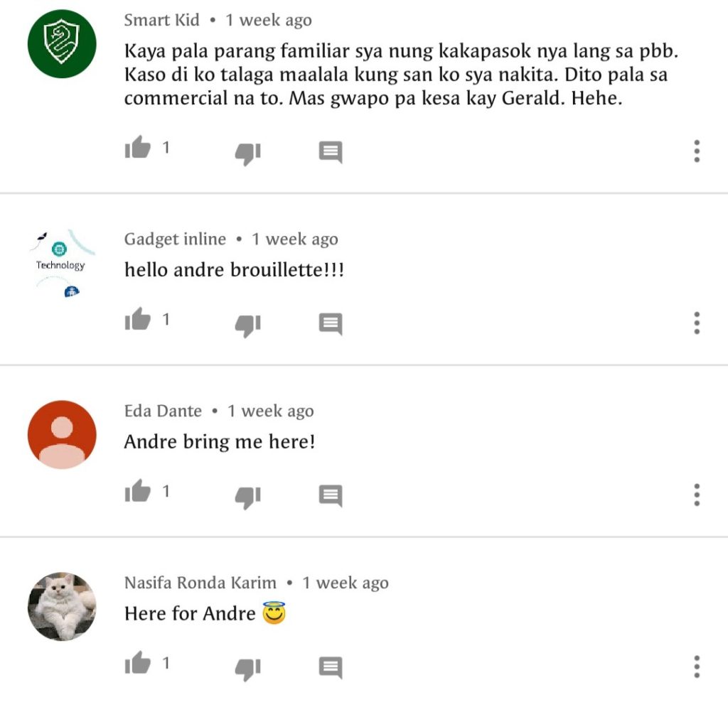Image resolution: width=728 pixels, height=707 pixels.
Task: Open Smart Kid's green shield avatar
Action: click(x=62, y=43)
